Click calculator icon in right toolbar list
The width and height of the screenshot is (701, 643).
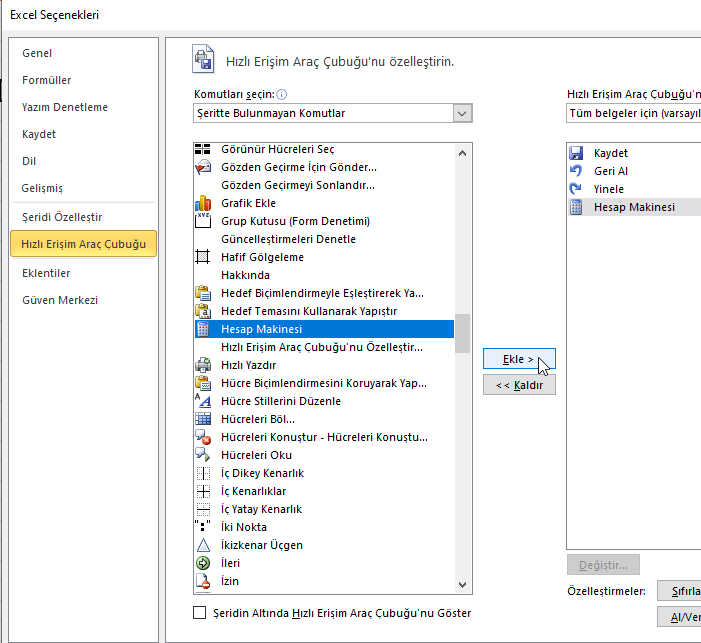point(576,207)
